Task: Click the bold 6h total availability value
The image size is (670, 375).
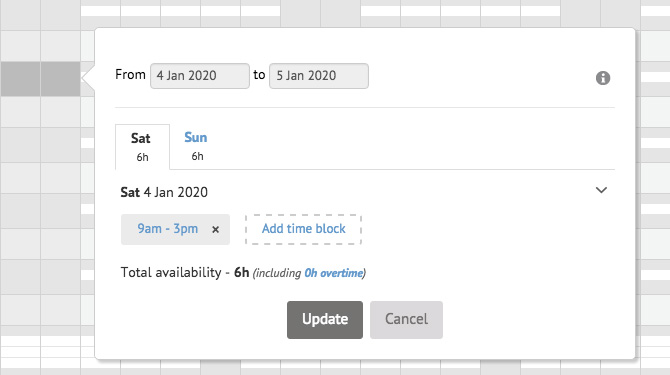Action: [241, 272]
